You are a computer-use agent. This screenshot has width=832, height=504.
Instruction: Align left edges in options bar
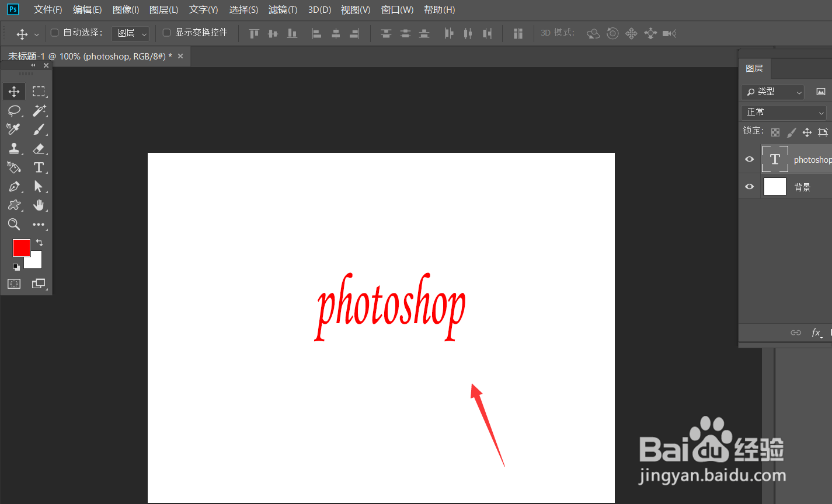316,34
